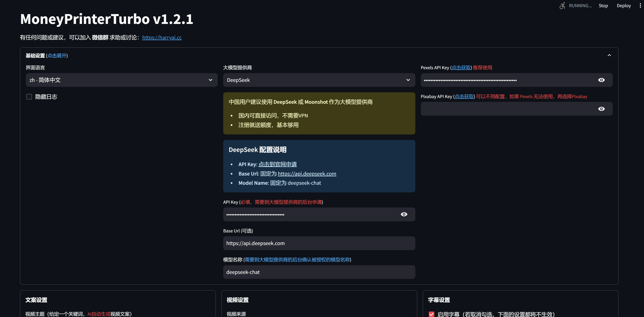Click the 注册就送额度，基本够用 bullet

click(268, 125)
